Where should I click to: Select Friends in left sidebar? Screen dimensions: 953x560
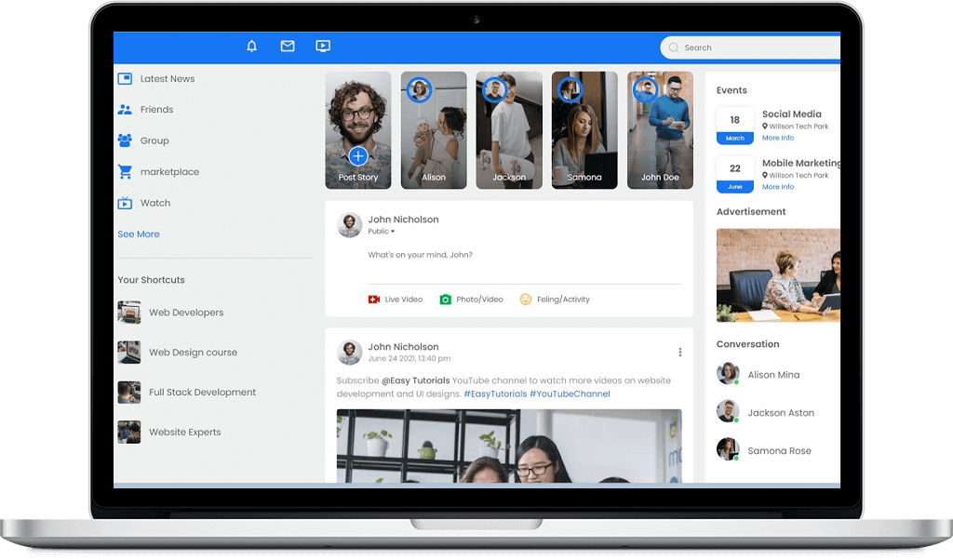coord(156,110)
